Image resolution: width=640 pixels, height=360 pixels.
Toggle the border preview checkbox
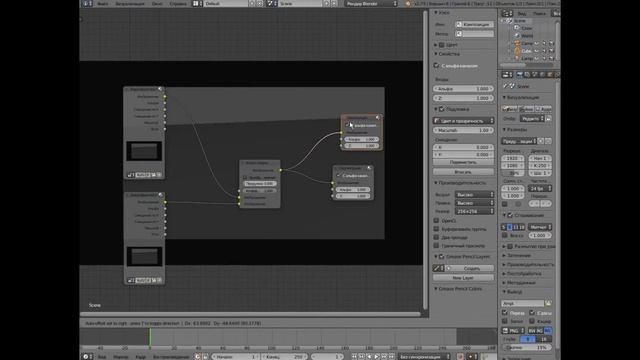[x=436, y=246]
